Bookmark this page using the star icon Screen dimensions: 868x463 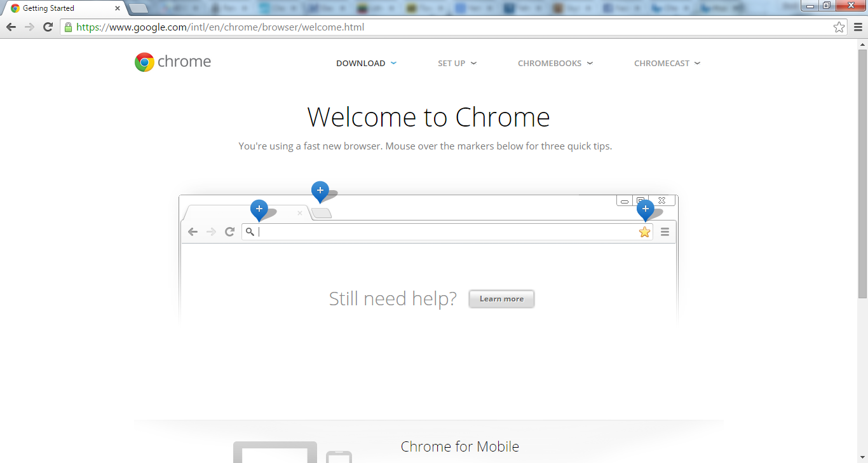[x=839, y=27]
